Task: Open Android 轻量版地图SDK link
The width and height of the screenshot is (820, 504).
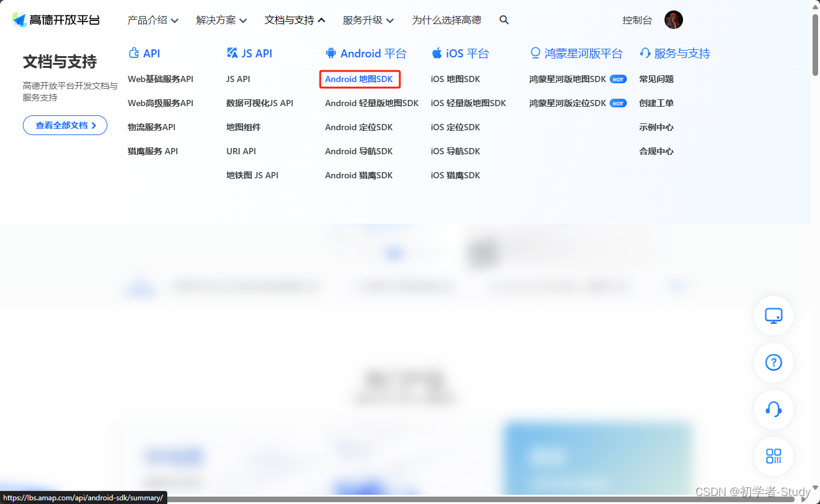Action: point(372,103)
